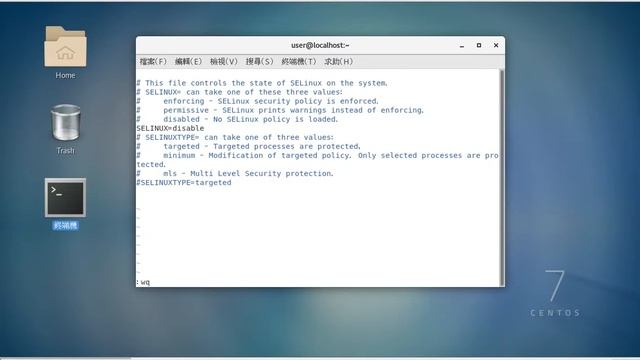Click the 'SELINUX= can take one' comment line
The image size is (640, 360).
[x=240, y=92]
